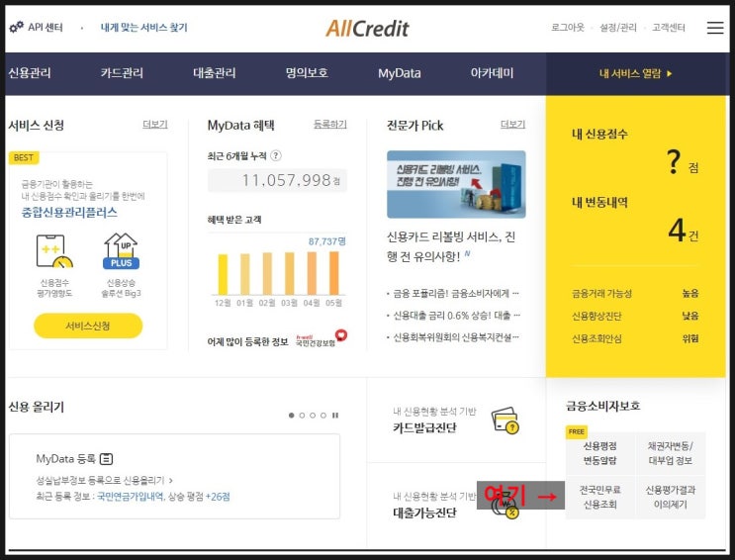Screen dimensions: 735x560
Task: Click the BEST badge
Action: 24,157
